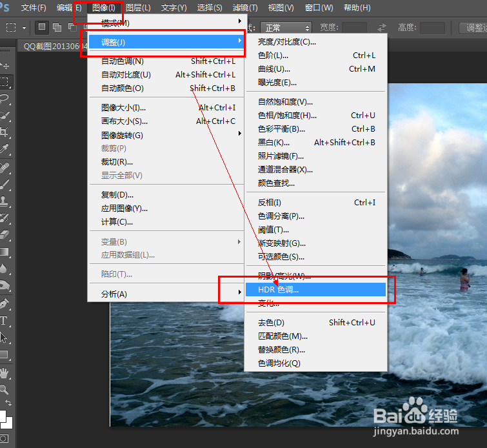
Task: Select the Path Selection tool
Action: [x=4, y=338]
